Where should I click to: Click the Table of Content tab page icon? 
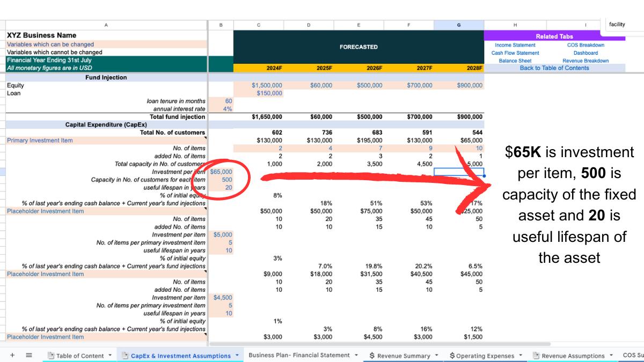(x=51, y=356)
